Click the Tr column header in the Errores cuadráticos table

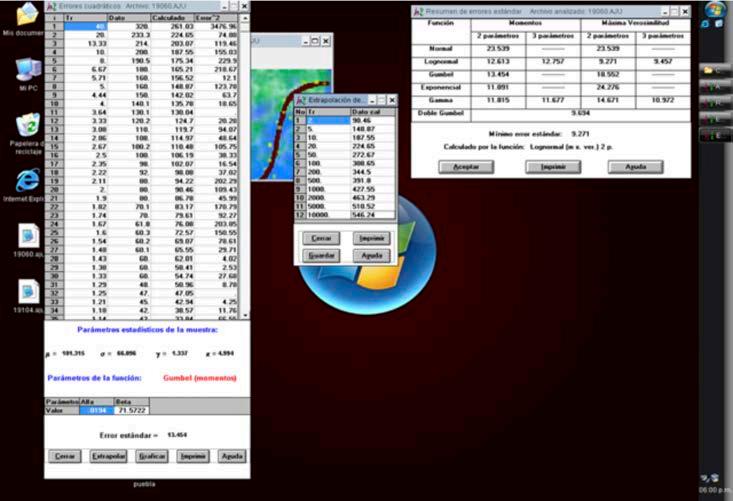(x=86, y=18)
